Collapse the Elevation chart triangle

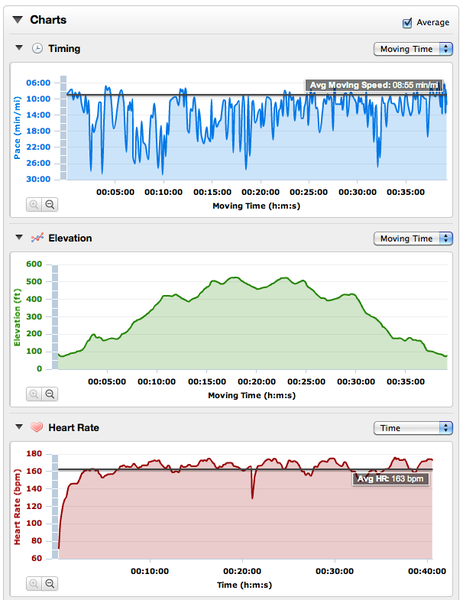(19, 238)
